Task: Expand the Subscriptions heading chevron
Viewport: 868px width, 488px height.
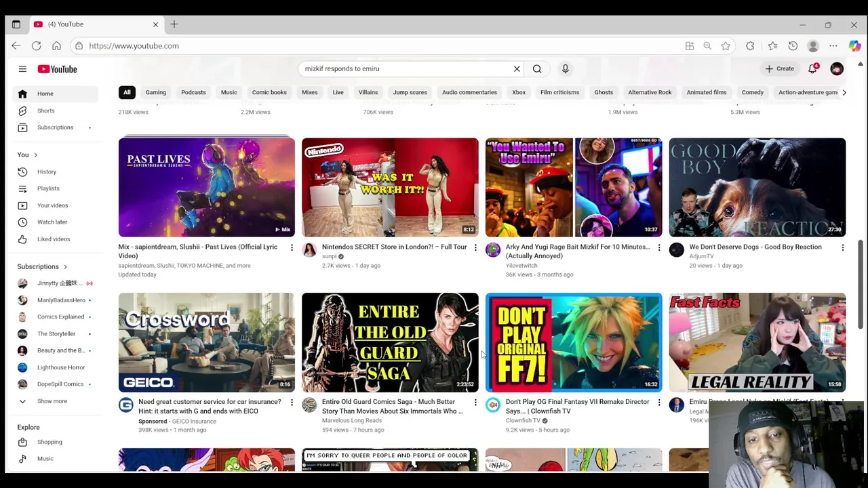Action: coord(65,266)
